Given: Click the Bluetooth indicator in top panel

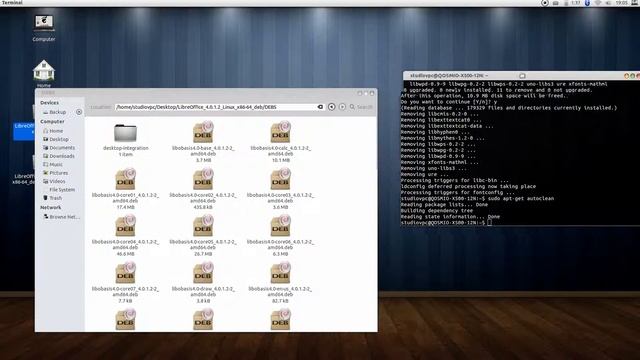Looking at the screenshot, I should coord(587,3).
